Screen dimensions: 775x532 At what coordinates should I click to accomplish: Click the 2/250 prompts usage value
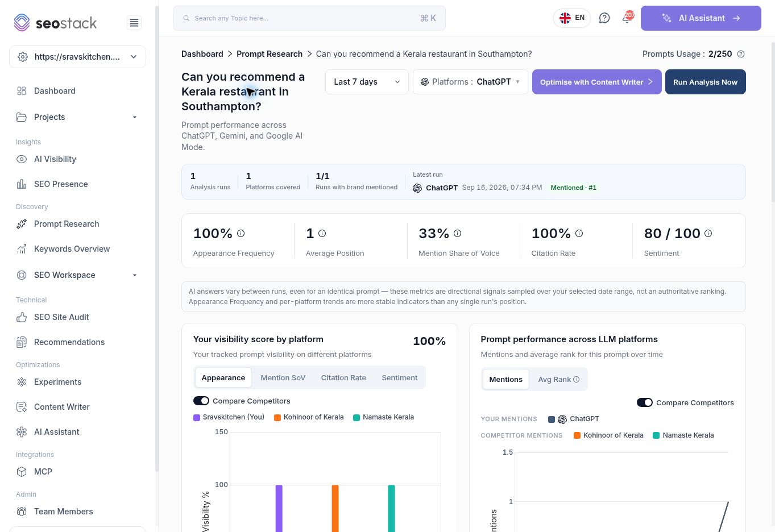click(720, 54)
